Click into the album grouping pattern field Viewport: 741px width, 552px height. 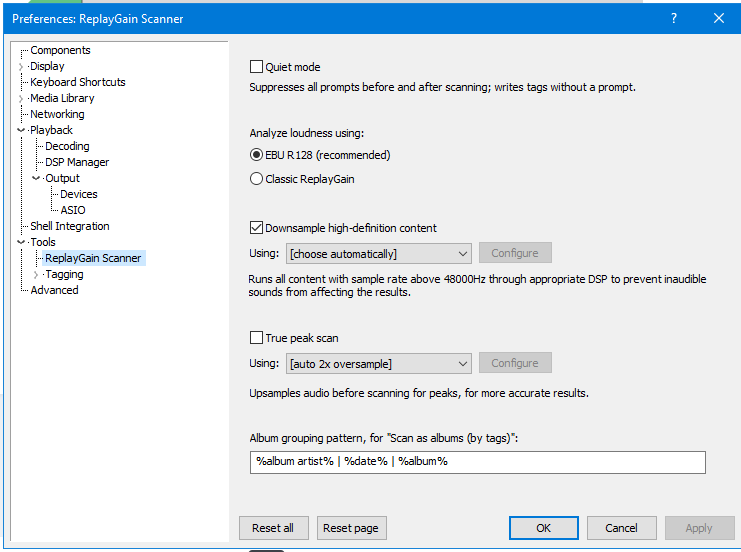tap(478, 462)
